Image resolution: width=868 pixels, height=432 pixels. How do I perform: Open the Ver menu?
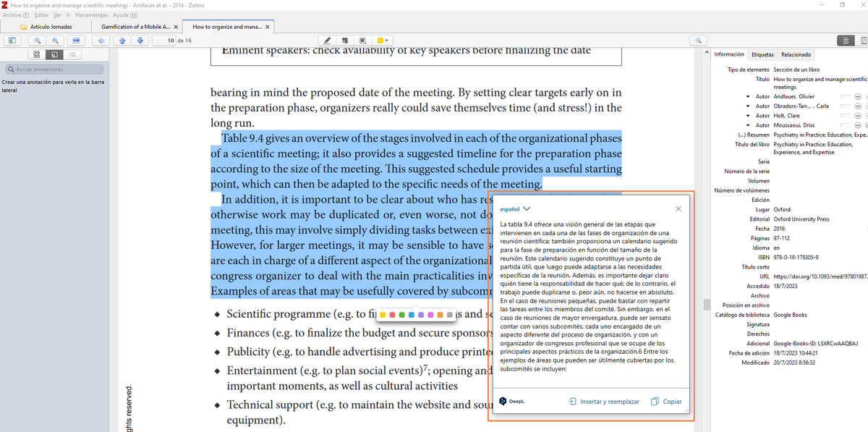pyautogui.click(x=57, y=14)
